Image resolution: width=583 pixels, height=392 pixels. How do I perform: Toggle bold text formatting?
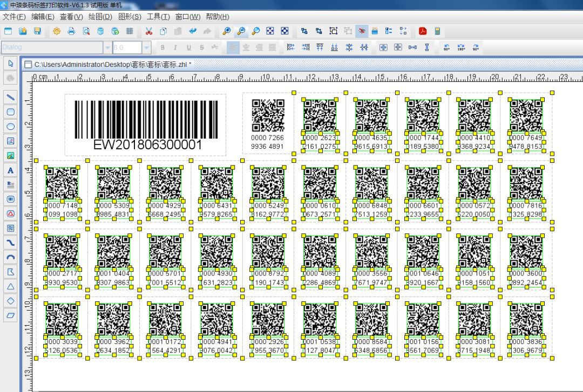click(162, 47)
